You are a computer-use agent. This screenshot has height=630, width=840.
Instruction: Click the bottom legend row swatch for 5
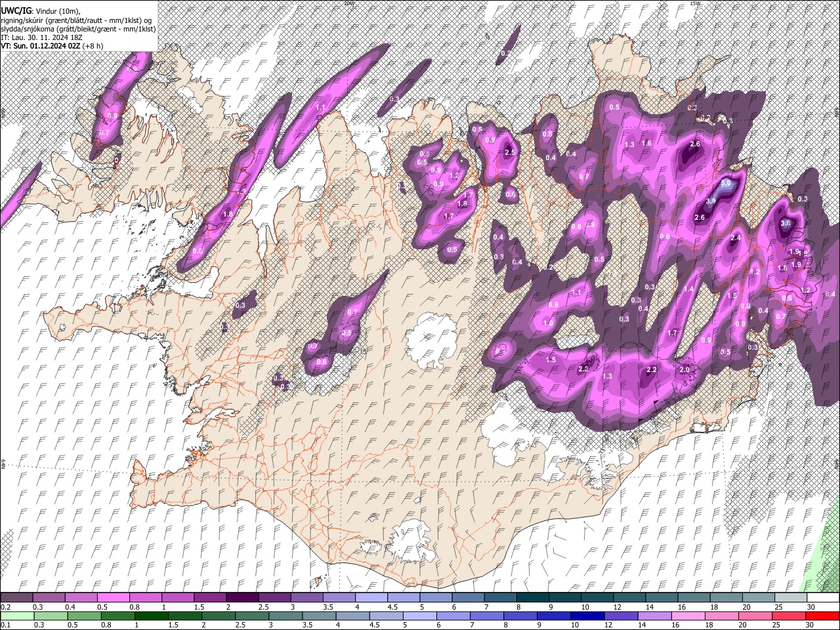click(420, 616)
